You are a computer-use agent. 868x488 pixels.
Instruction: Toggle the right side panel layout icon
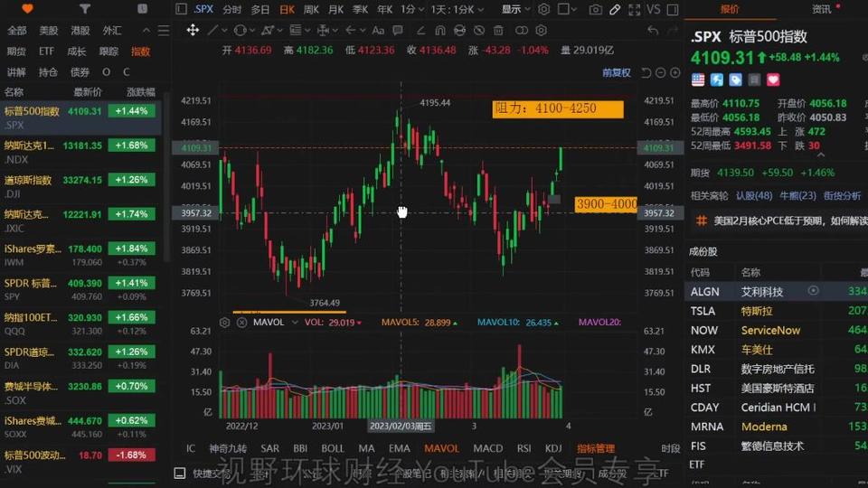coord(673,9)
